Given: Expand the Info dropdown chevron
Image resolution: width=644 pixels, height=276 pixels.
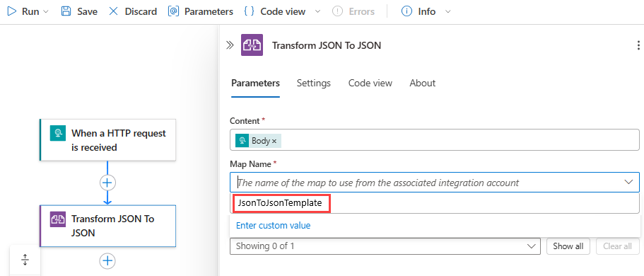Looking at the screenshot, I should pos(448,11).
